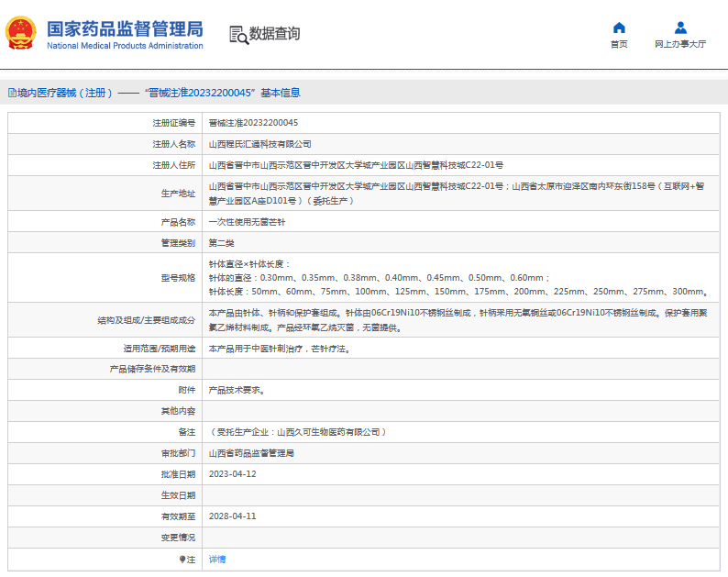The height and width of the screenshot is (577, 728).
Task: Click 首页 text link
Action: pos(619,44)
